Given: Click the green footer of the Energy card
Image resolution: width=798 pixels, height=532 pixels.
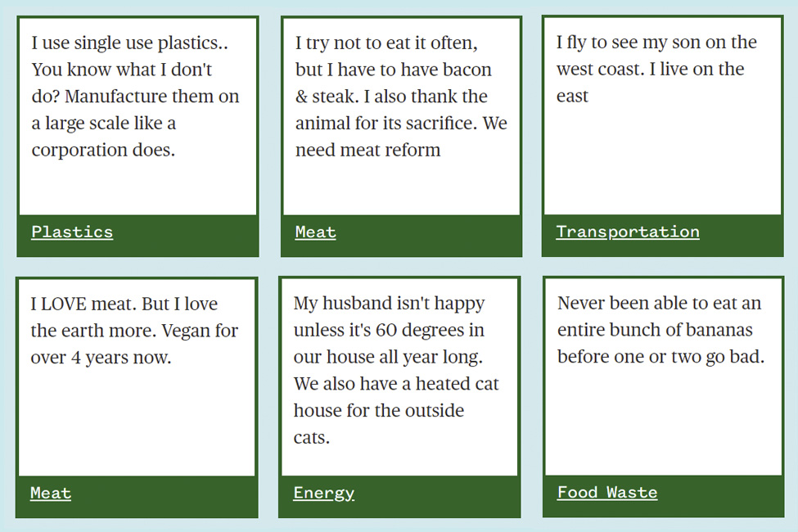Looking at the screenshot, I should 399,496.
